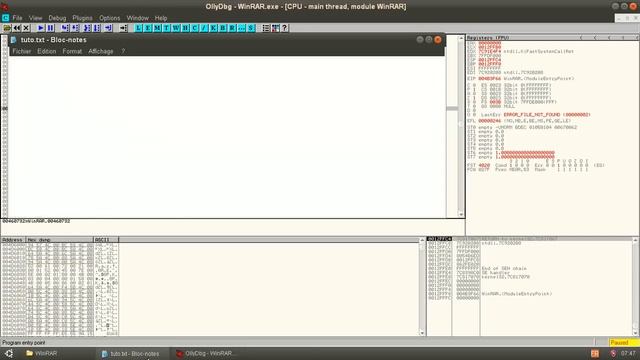The width and height of the screenshot is (640, 360).
Task: Click the 07:47 clock in the tray
Action: pos(628,353)
